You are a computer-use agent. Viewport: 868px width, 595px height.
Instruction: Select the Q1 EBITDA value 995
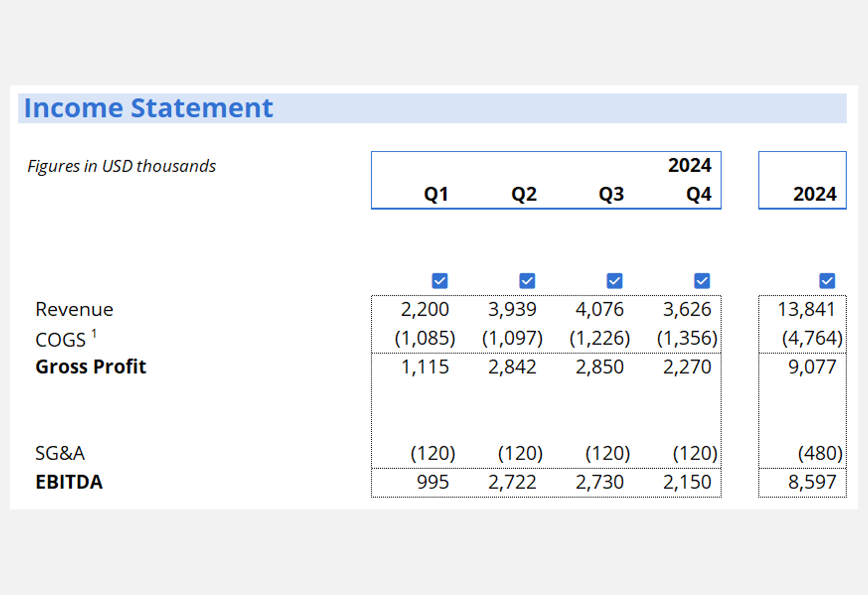(x=432, y=482)
